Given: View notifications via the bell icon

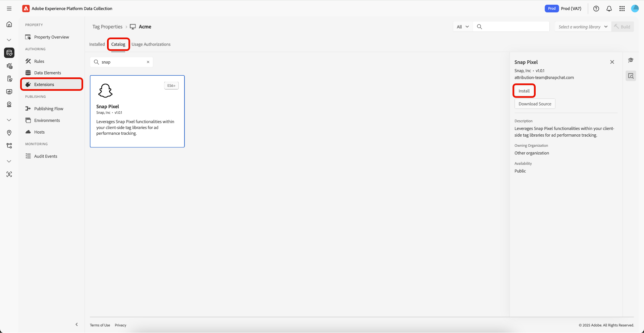Looking at the screenshot, I should click(609, 9).
